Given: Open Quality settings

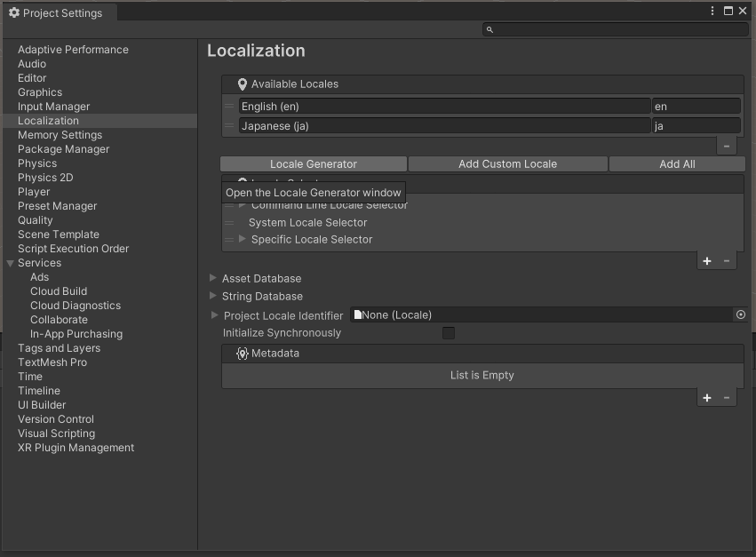Looking at the screenshot, I should click(36, 220).
